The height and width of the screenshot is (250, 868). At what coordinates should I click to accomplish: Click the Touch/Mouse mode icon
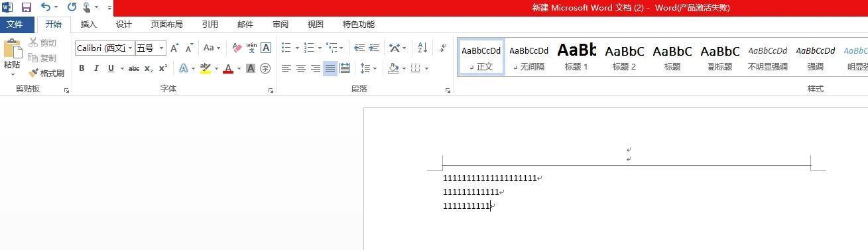[x=87, y=7]
